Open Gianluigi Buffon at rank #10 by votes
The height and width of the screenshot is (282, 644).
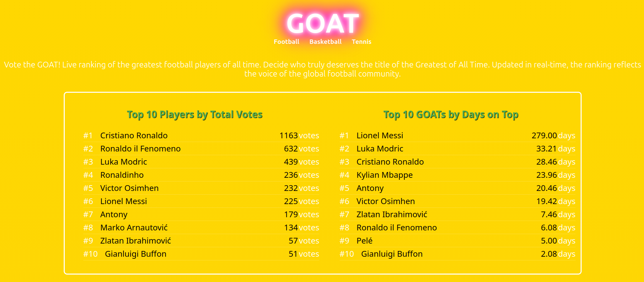[x=135, y=254]
